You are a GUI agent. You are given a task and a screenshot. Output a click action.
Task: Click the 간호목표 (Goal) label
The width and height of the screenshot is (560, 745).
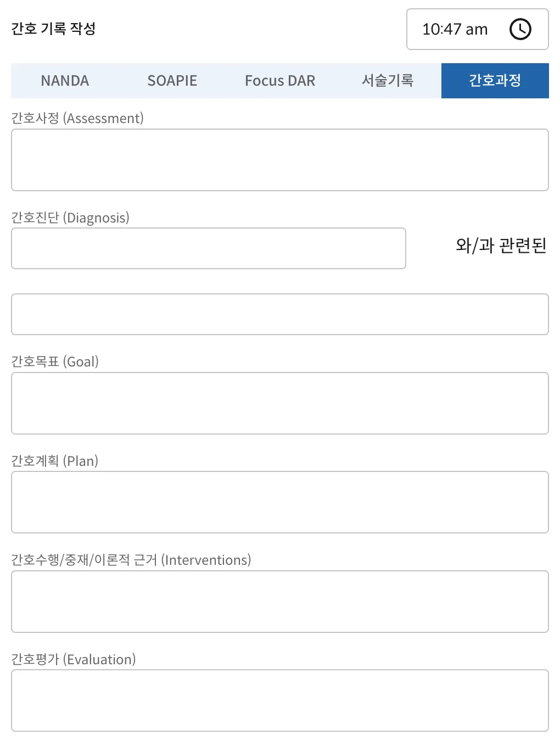point(55,362)
